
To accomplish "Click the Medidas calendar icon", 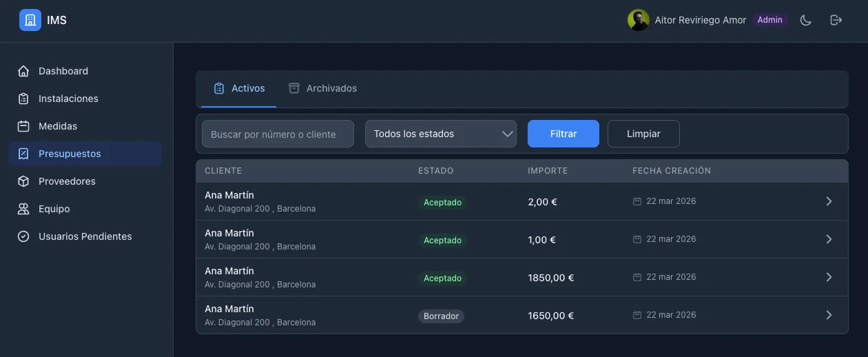I will click(x=23, y=126).
